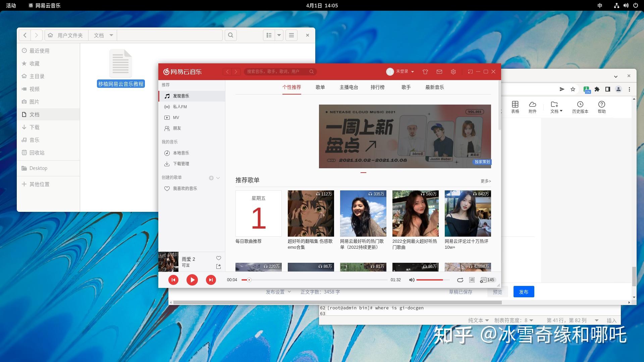Click the search magnifier in NetEase search box
Viewport: 644px width, 362px height.
312,72
